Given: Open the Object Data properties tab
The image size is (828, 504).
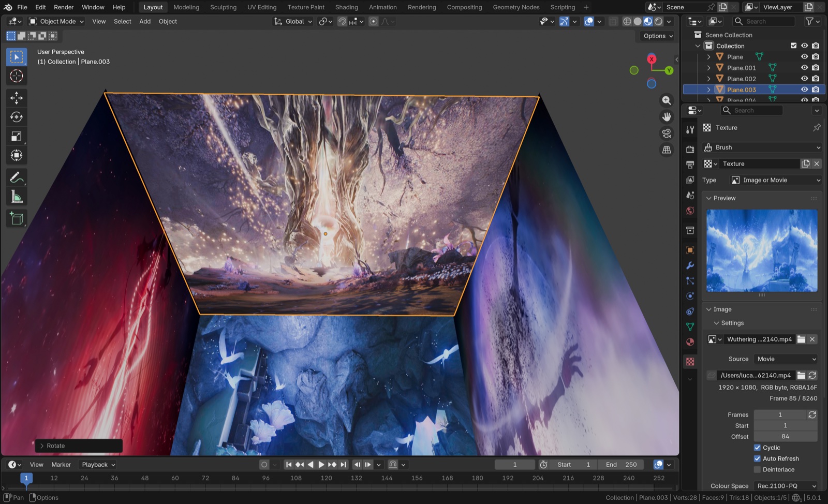Looking at the screenshot, I should 690,327.
